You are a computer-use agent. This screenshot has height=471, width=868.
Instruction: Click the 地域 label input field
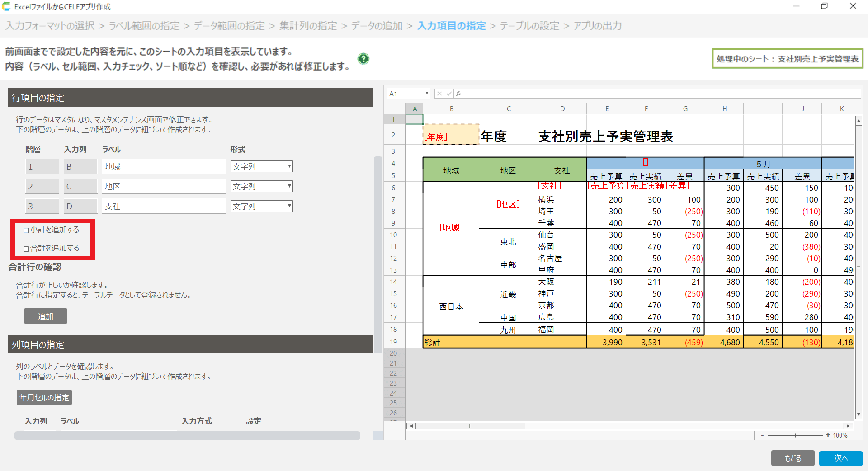point(163,166)
